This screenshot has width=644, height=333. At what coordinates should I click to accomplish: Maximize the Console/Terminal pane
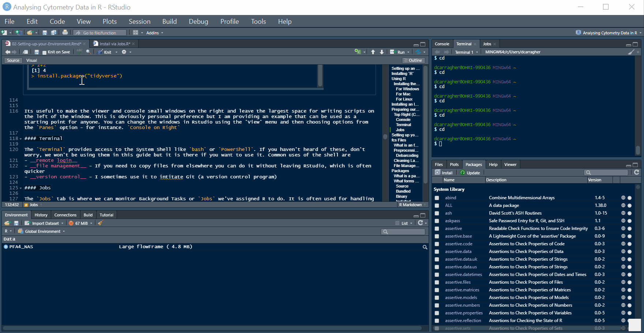636,44
